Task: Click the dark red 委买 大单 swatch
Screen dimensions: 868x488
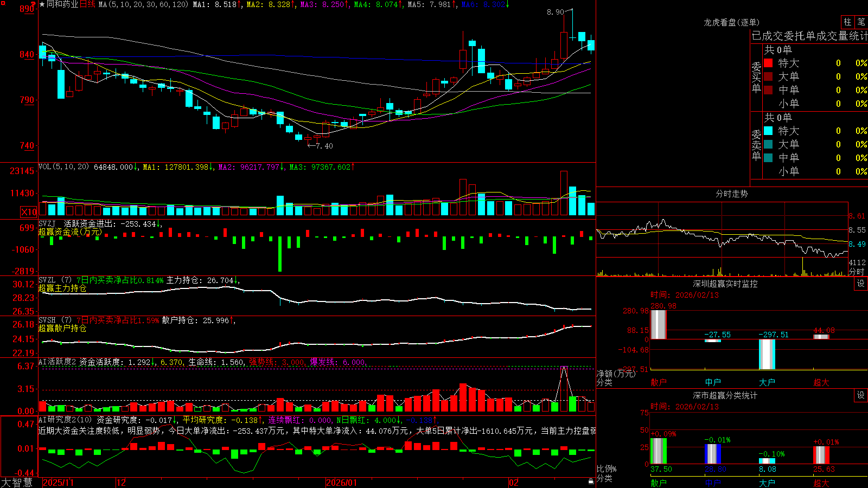Action: coord(768,76)
